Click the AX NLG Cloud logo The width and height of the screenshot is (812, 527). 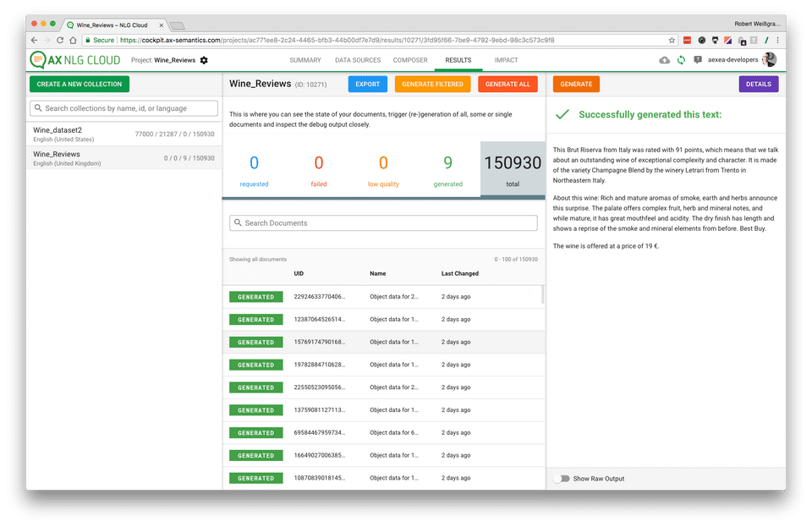pyautogui.click(x=75, y=60)
